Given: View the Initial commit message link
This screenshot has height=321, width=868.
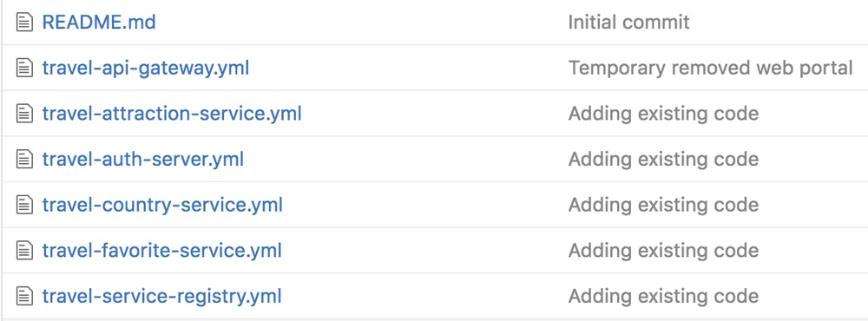Looking at the screenshot, I should (x=628, y=23).
